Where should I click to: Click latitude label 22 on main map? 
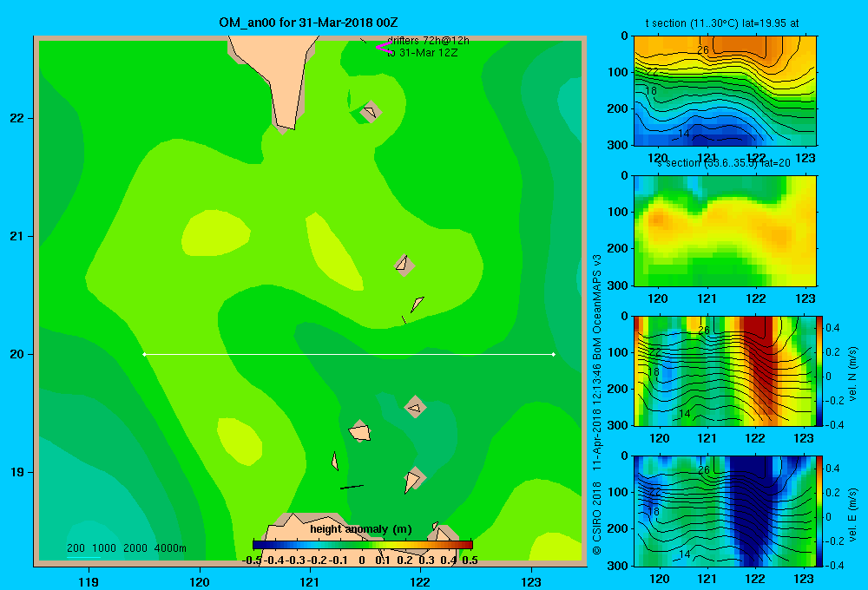pos(17,119)
